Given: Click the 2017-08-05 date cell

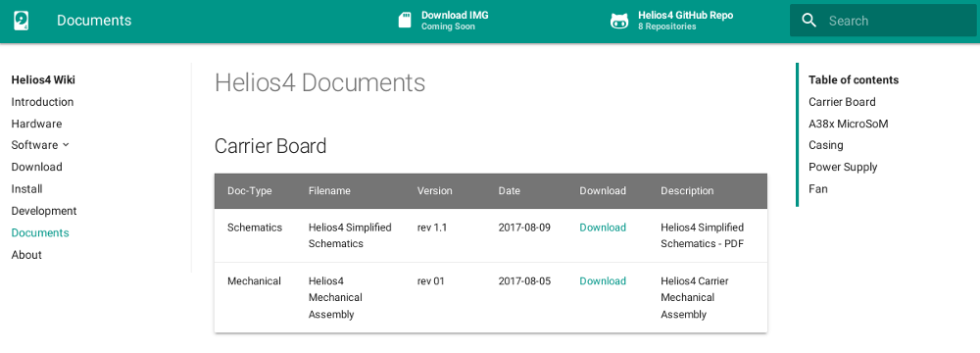Looking at the screenshot, I should point(524,281).
